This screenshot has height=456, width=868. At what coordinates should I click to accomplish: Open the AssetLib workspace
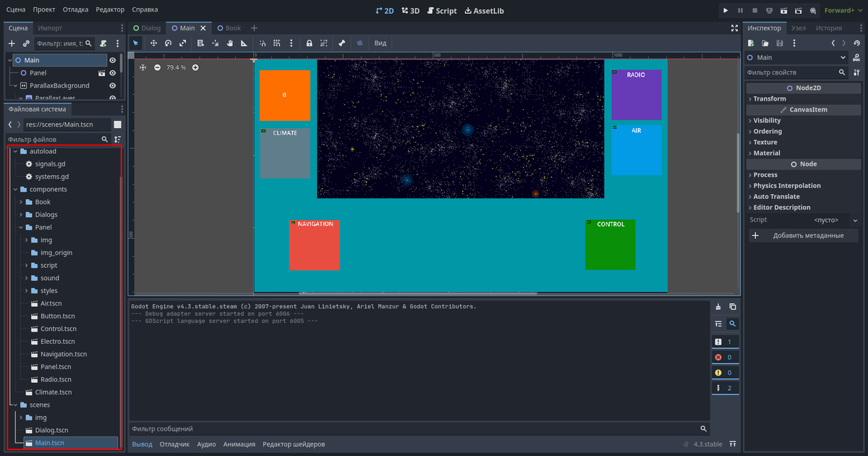[x=485, y=10]
